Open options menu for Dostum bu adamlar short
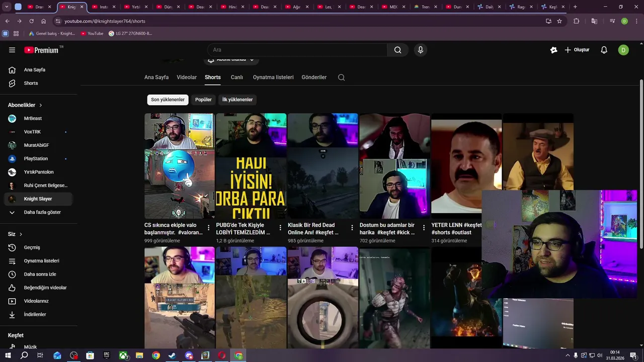Viewport: 644px width, 362px height. 424,228
